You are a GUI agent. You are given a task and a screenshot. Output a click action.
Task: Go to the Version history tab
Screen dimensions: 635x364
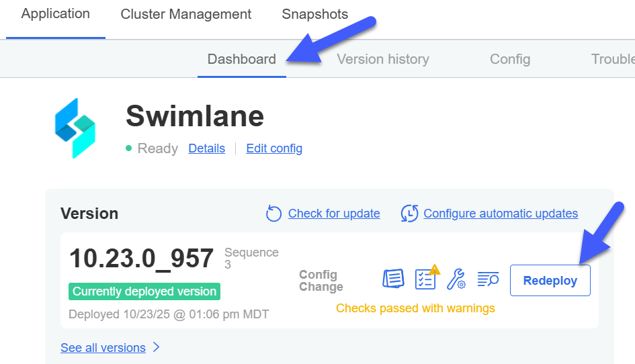pos(383,59)
